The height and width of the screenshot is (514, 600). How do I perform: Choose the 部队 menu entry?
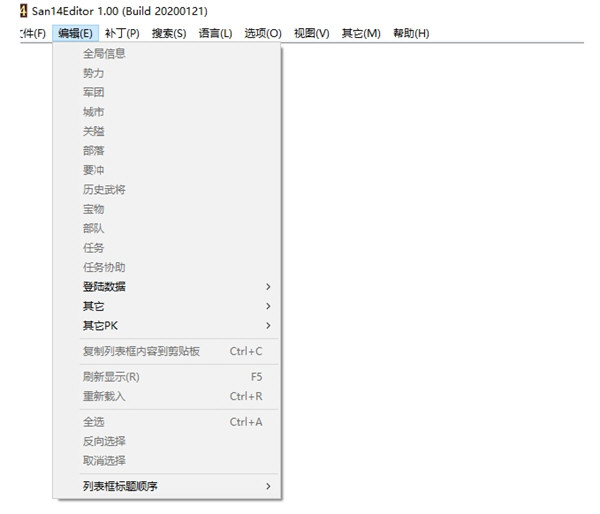pos(167,228)
